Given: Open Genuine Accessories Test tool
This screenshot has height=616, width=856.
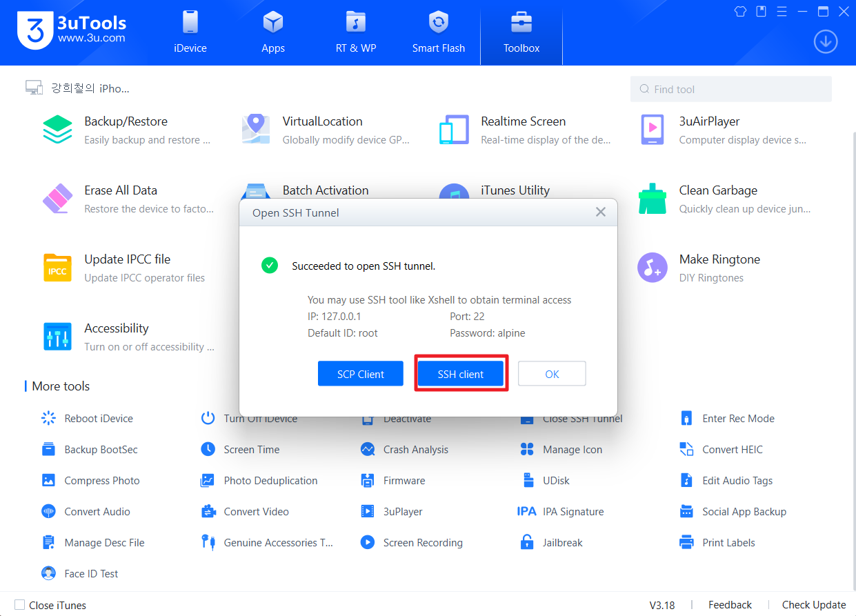Looking at the screenshot, I should pos(267,542).
